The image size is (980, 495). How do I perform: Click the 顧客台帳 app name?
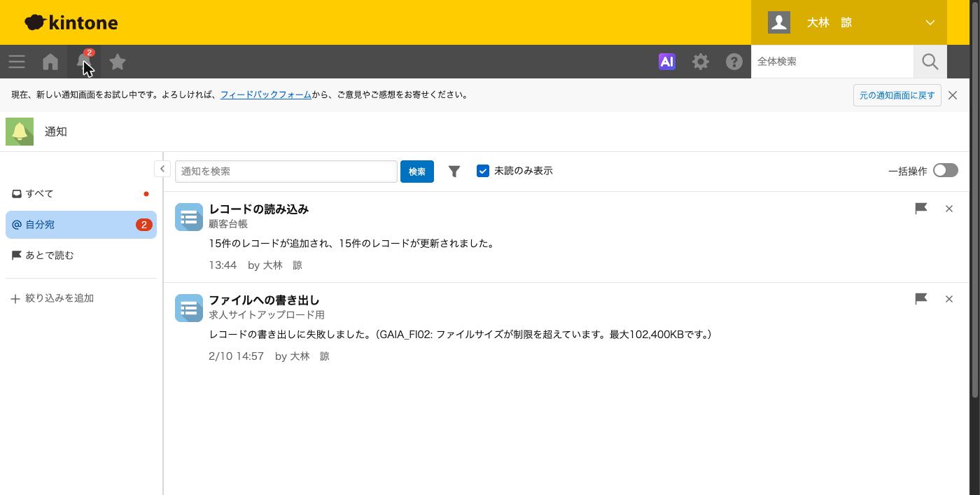coord(229,224)
